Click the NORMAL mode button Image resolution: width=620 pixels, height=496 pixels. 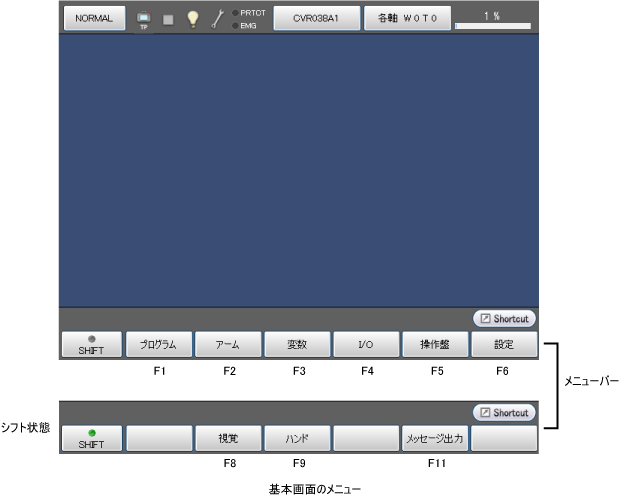[93, 18]
